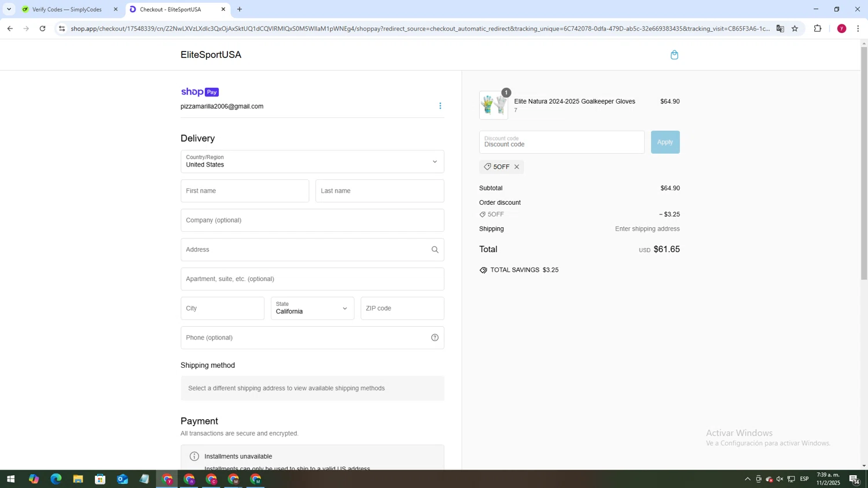The width and height of the screenshot is (868, 488).
Task: Click the address search magnifier icon
Action: [435, 250]
